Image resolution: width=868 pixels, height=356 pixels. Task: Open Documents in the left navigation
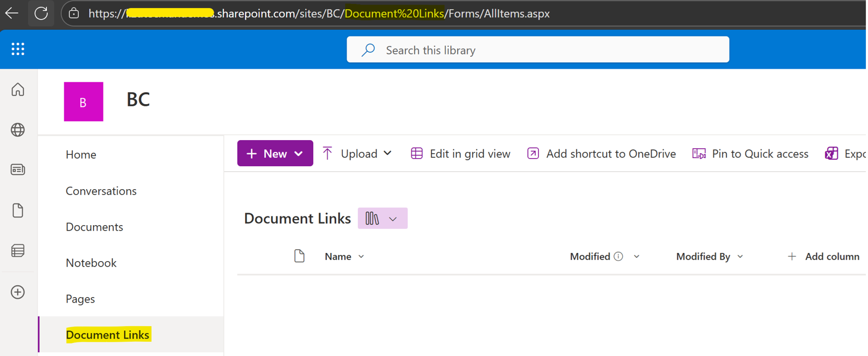click(x=94, y=227)
